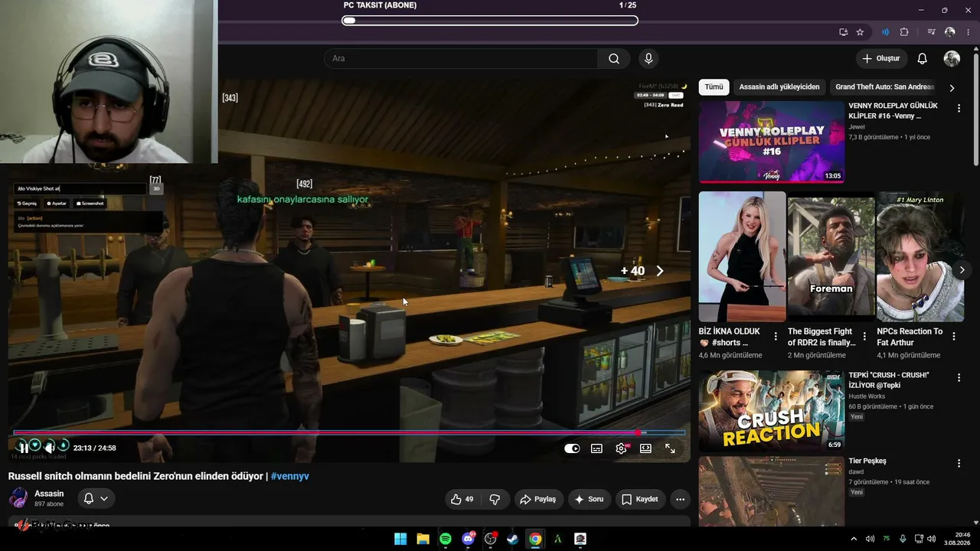Open more actions beside Kaydet
Image resolution: width=980 pixels, height=551 pixels.
[680, 499]
